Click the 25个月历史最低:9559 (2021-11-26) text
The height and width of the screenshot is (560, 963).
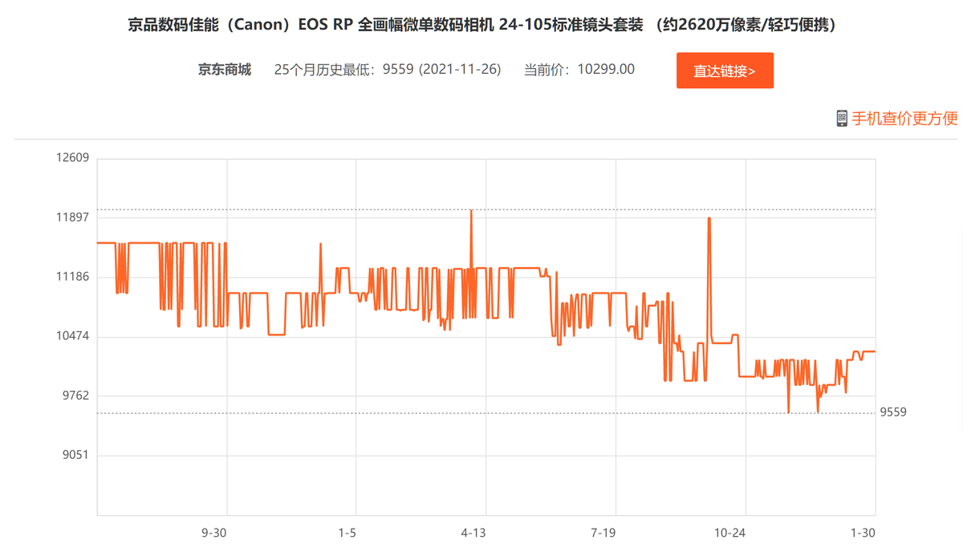tap(388, 70)
